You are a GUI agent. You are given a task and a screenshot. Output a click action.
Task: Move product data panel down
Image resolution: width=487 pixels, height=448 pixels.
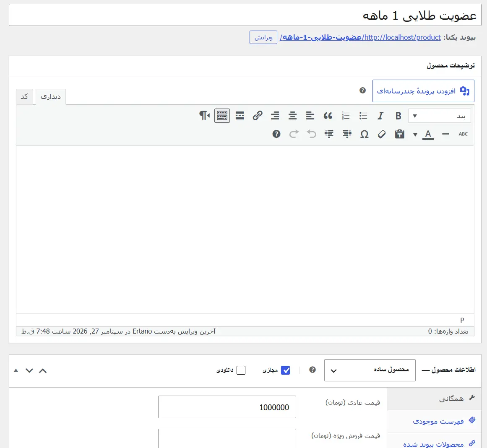pyautogui.click(x=29, y=370)
